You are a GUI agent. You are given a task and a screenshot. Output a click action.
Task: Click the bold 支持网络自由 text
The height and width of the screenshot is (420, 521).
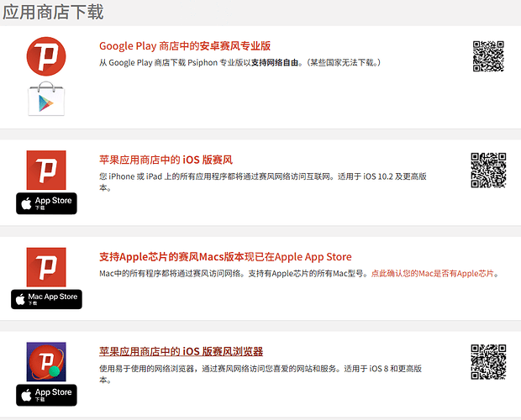(x=275, y=62)
